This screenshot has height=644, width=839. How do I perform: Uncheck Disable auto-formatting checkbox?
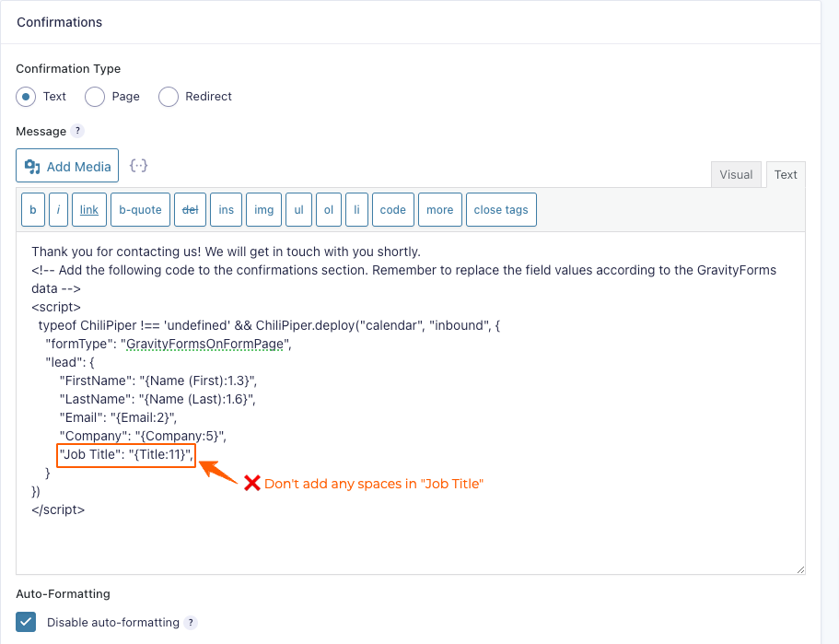coord(26,622)
